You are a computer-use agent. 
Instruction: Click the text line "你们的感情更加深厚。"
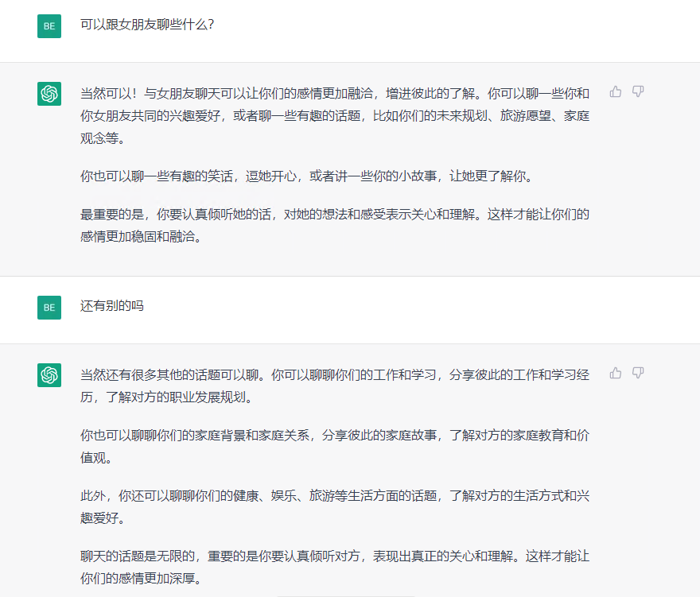(139, 579)
